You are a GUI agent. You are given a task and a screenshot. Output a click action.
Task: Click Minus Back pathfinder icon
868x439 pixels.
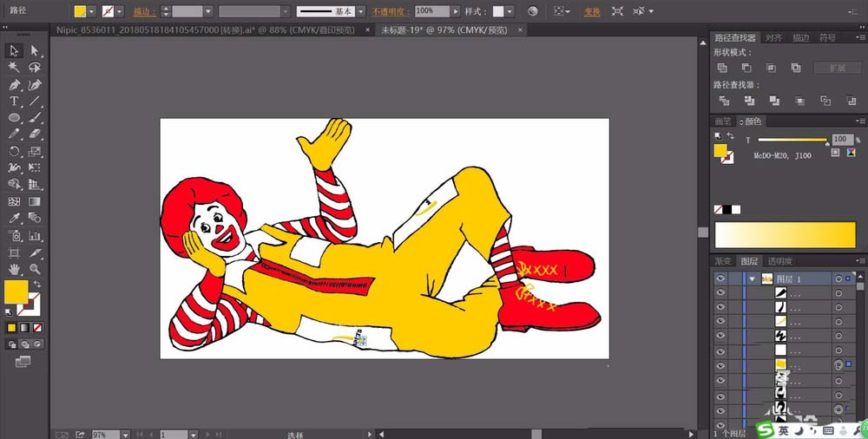(852, 101)
